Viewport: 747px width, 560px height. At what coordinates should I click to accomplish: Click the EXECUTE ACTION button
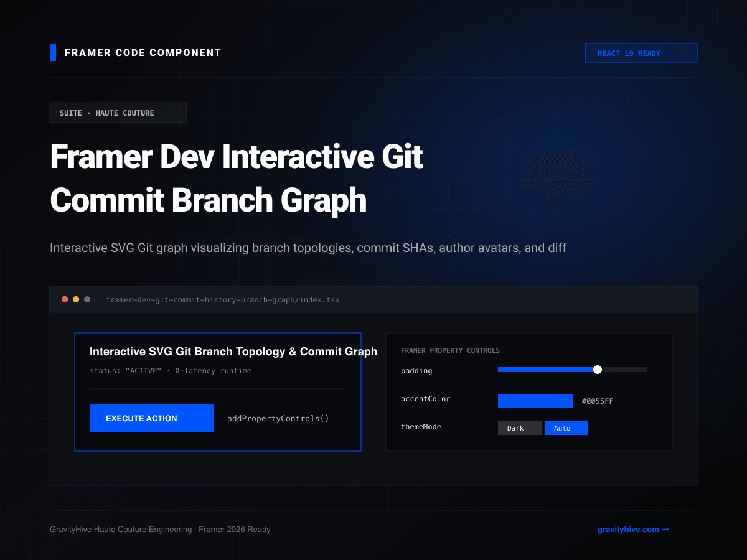coord(152,418)
